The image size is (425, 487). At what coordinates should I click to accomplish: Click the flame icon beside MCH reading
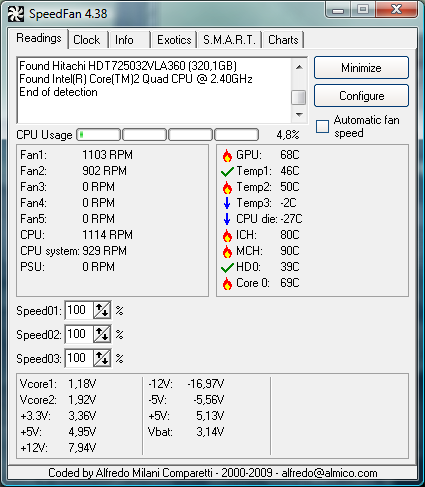click(x=227, y=251)
